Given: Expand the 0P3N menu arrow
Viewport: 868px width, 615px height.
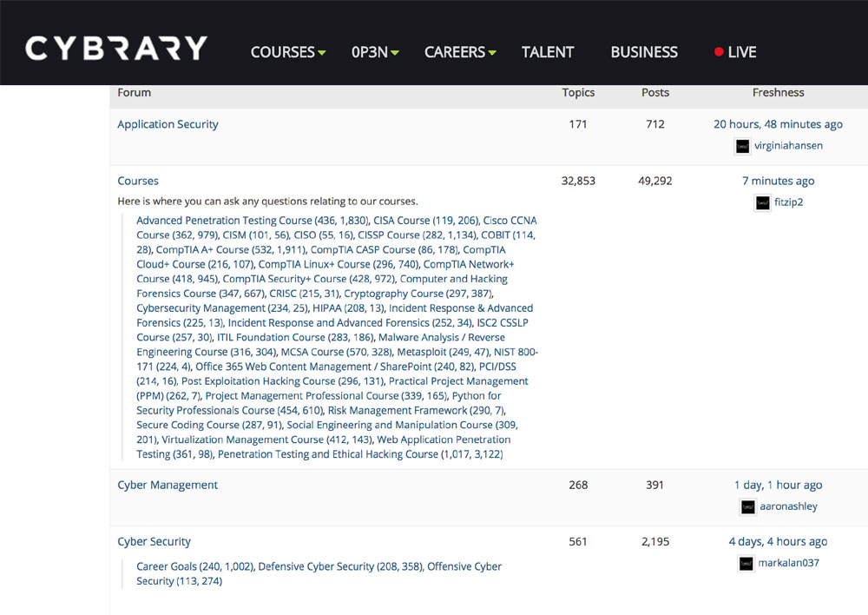Looking at the screenshot, I should (x=395, y=53).
